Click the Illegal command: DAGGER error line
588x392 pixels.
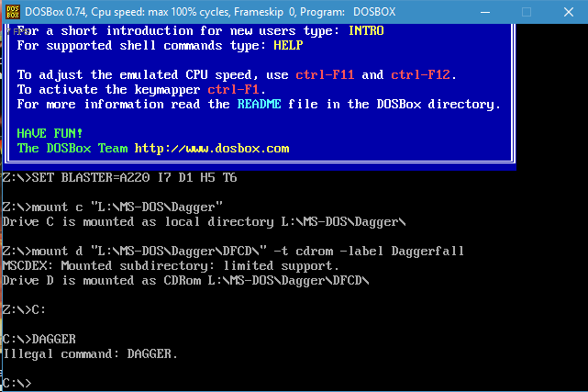tap(90, 354)
